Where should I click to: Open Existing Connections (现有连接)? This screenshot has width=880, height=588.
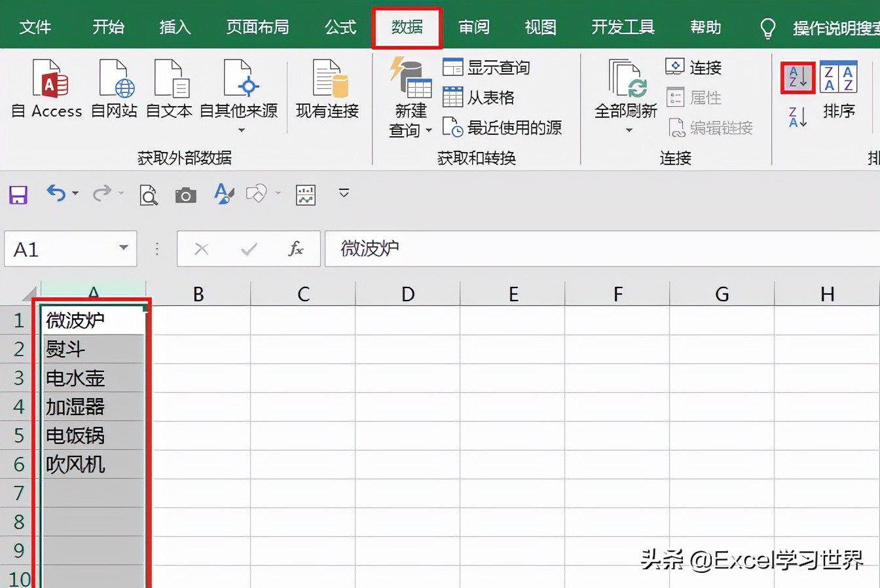(327, 89)
